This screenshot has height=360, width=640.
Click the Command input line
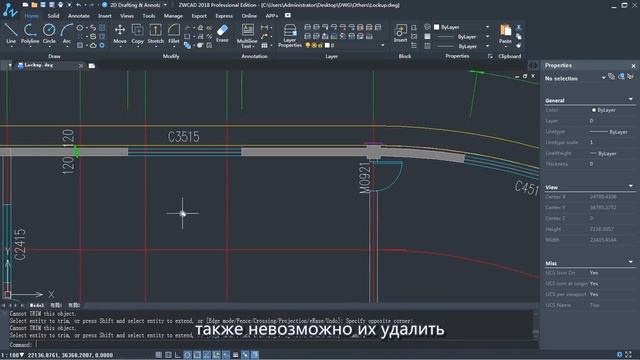tap(272, 345)
